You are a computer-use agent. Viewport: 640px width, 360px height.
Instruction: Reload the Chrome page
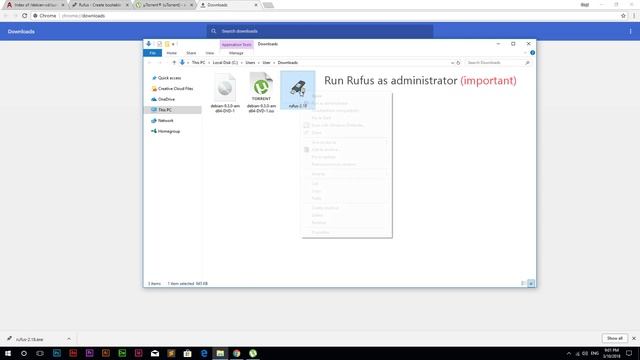point(24,16)
